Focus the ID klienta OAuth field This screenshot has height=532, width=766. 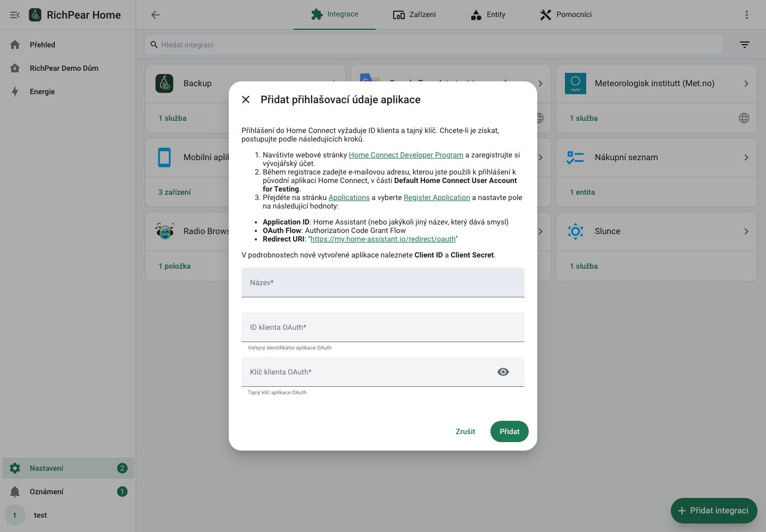point(383,327)
